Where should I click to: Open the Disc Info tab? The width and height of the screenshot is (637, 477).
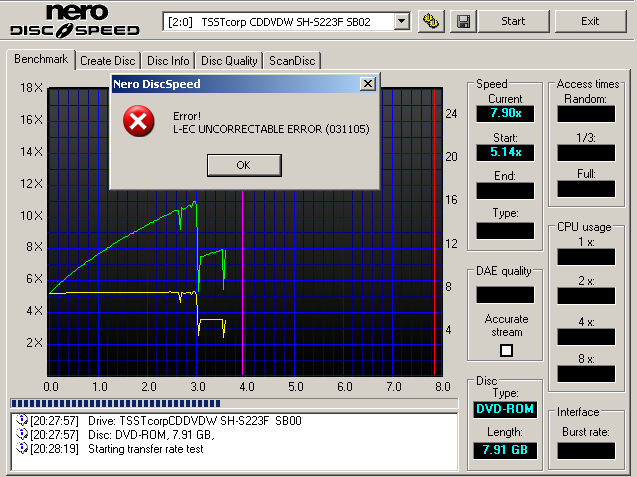pyautogui.click(x=168, y=61)
